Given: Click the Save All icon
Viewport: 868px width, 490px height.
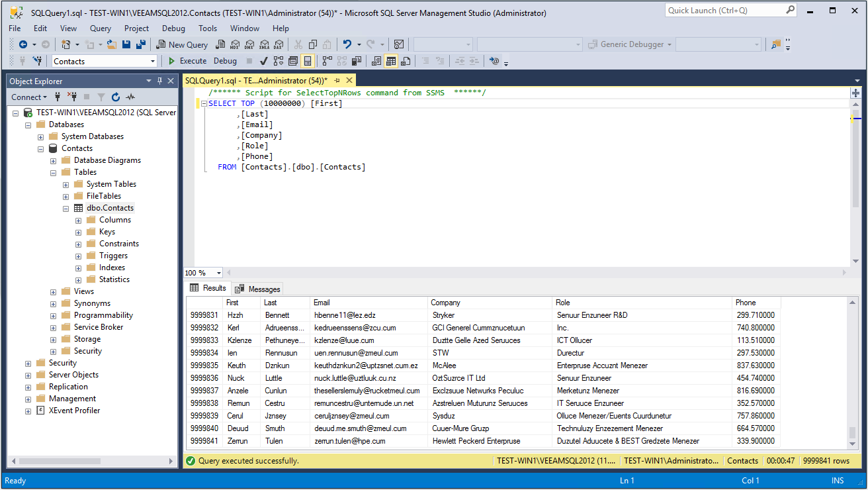Looking at the screenshot, I should point(140,44).
